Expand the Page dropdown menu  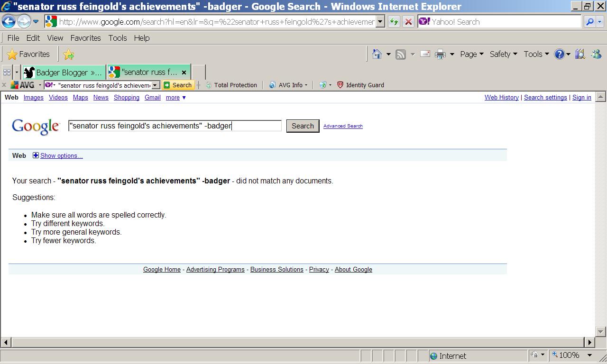coord(471,55)
